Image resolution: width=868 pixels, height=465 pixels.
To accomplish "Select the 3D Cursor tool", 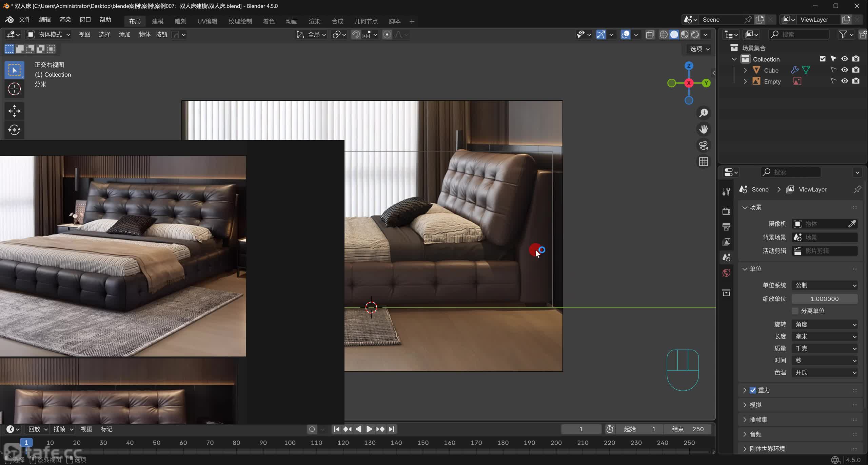I will (x=14, y=89).
